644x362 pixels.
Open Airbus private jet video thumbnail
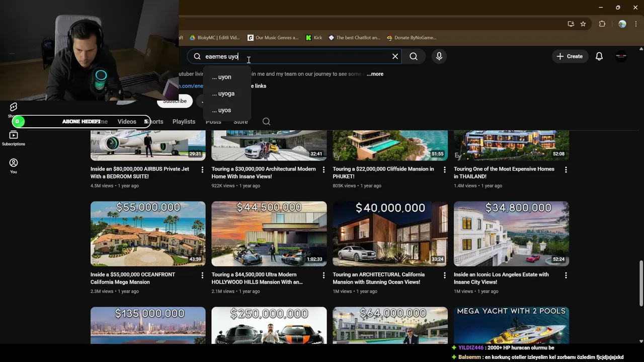click(x=148, y=145)
